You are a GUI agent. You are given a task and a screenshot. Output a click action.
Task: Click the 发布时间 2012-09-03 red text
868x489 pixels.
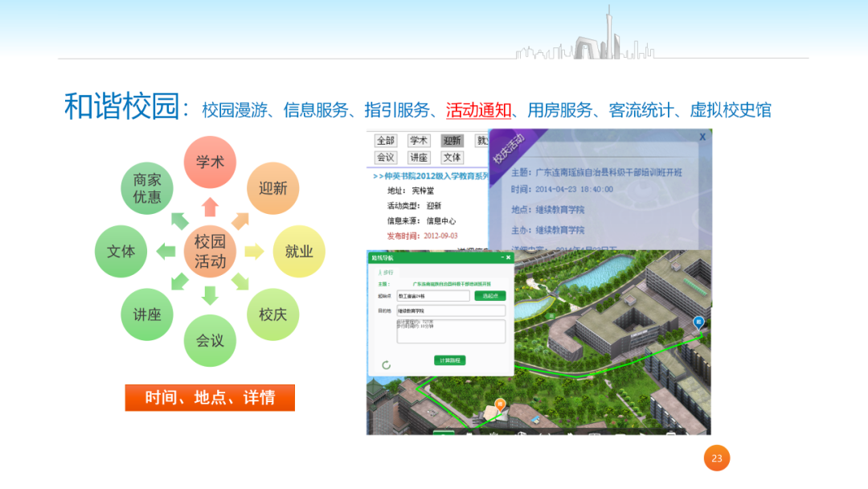423,236
